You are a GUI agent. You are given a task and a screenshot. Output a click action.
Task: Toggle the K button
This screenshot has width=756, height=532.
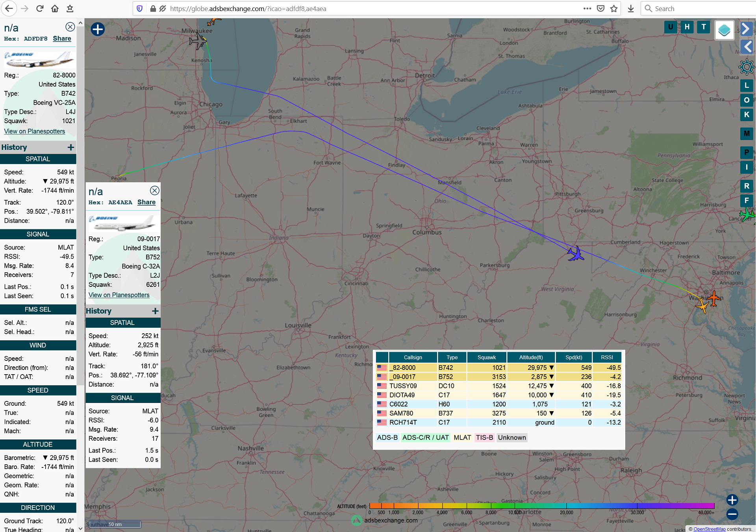[x=747, y=115]
